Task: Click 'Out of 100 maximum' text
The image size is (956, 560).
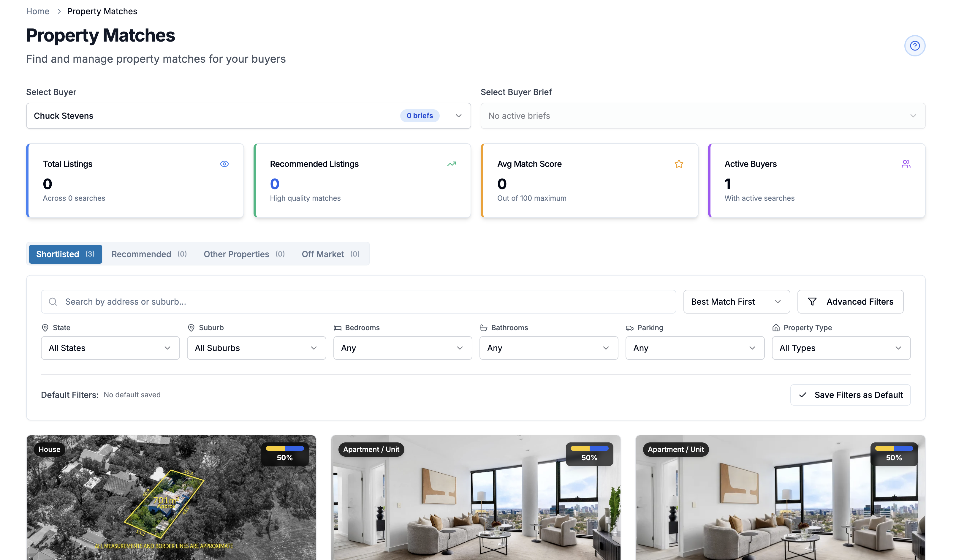Action: click(531, 198)
